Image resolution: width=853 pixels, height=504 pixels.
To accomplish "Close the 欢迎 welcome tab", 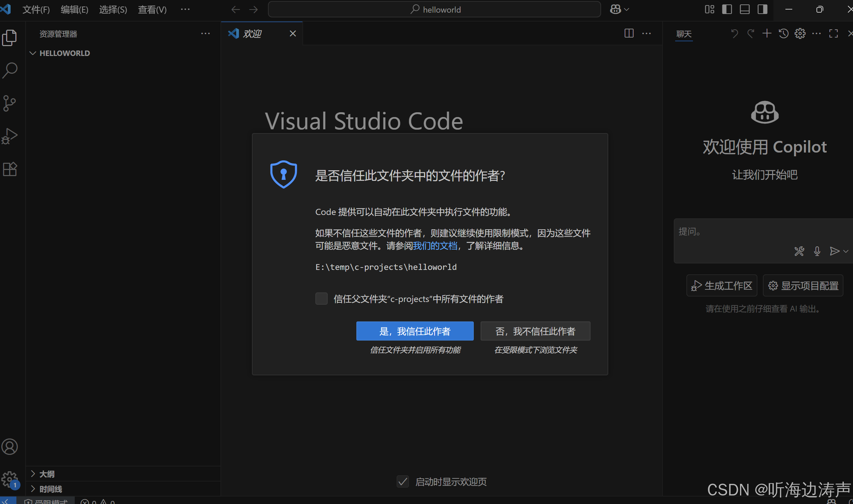I will pos(293,33).
